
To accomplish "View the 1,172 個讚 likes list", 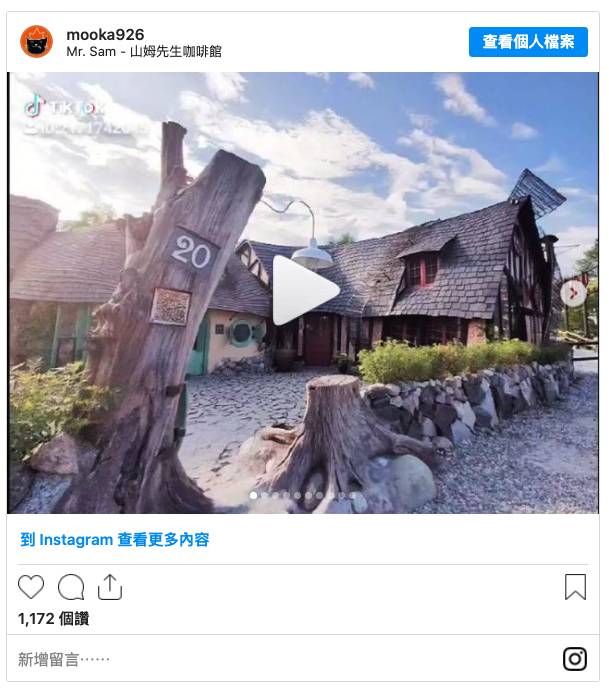I will click(x=54, y=619).
